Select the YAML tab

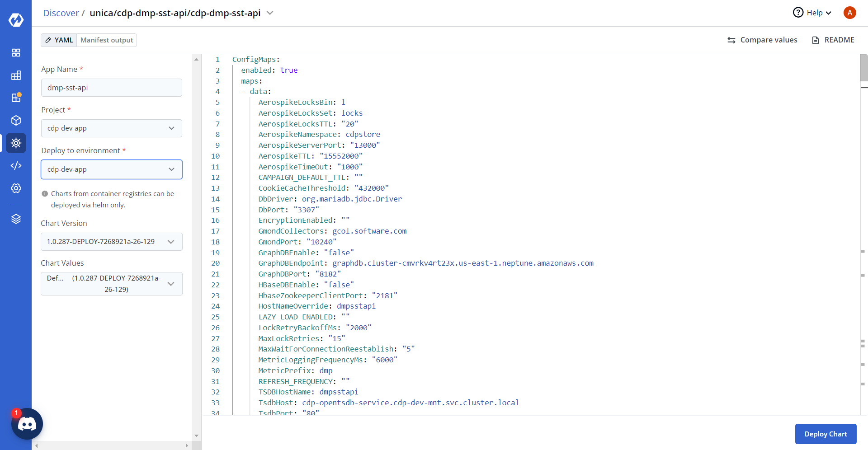[59, 40]
